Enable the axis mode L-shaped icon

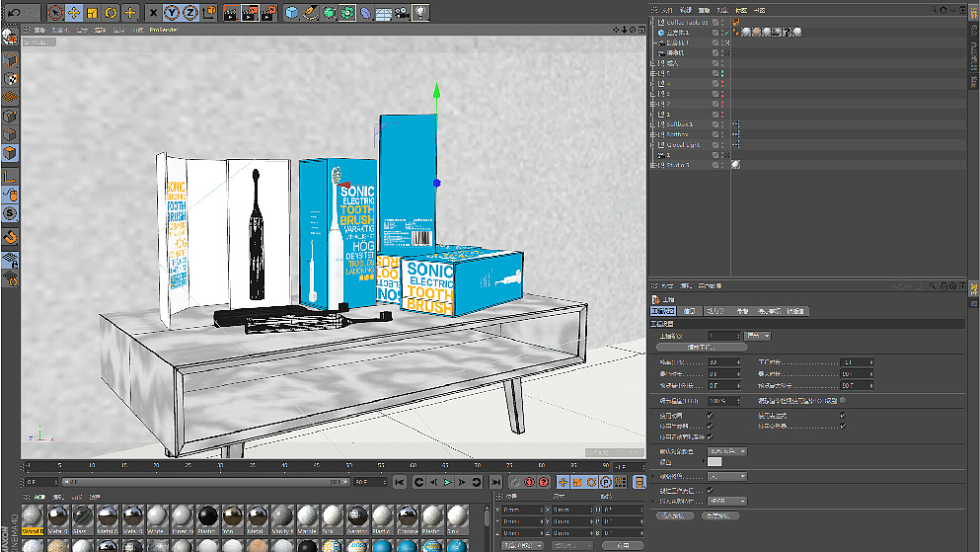pyautogui.click(x=10, y=177)
